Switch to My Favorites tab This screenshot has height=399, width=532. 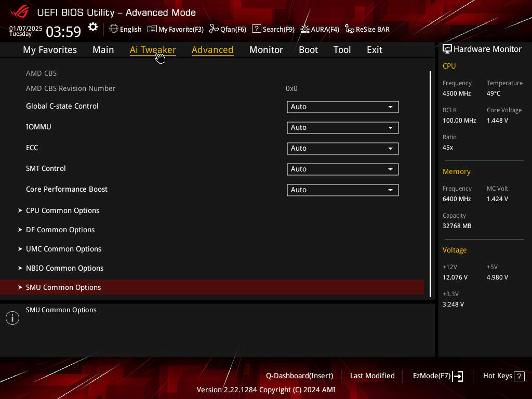pyautogui.click(x=50, y=50)
